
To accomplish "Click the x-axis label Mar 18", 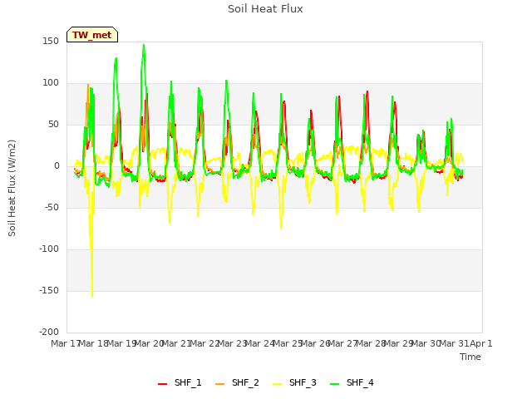I will point(93,343).
